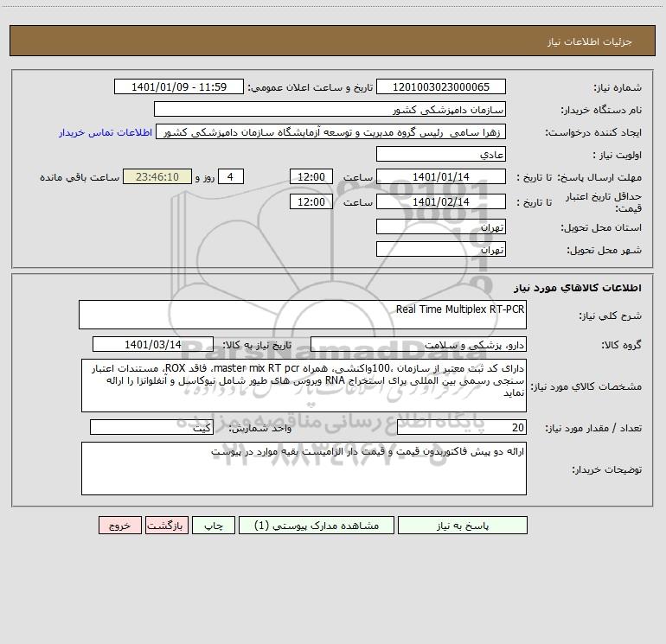This screenshot has height=644, width=666.
Task: Click text ساعت باقی مانده
Action: (80, 177)
